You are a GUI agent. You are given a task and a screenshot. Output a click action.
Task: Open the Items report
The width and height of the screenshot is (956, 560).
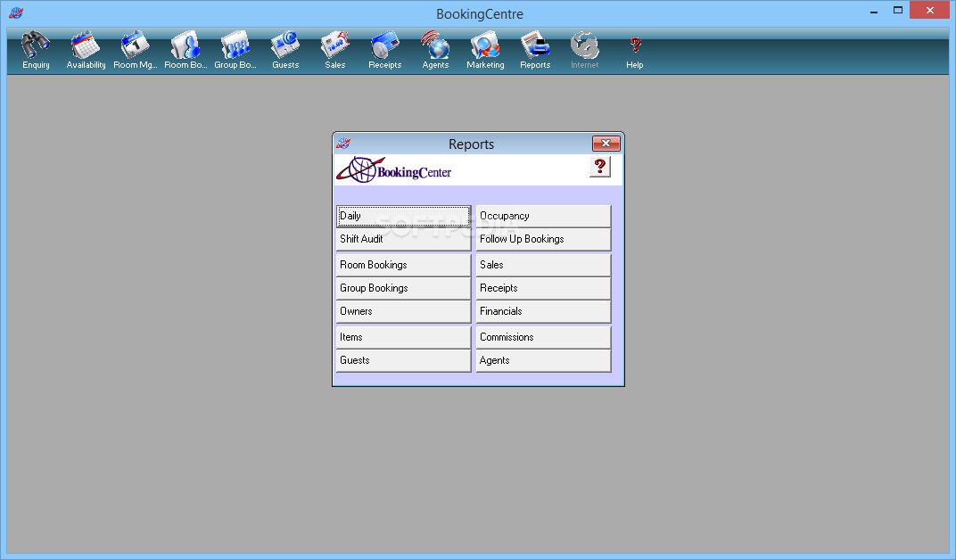click(403, 337)
